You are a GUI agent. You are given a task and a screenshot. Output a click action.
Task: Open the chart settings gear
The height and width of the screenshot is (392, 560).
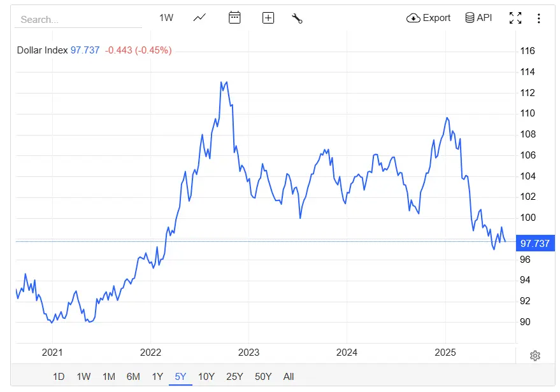coord(535,356)
